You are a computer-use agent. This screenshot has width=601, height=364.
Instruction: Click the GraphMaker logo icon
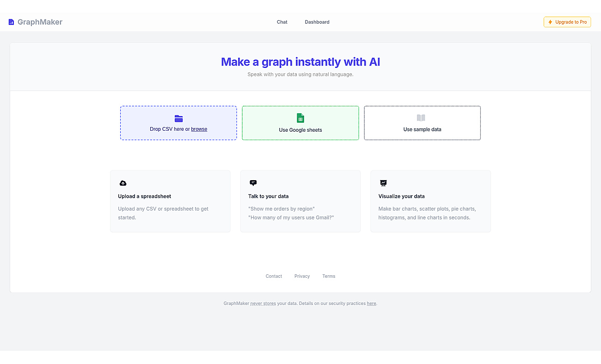(x=12, y=22)
